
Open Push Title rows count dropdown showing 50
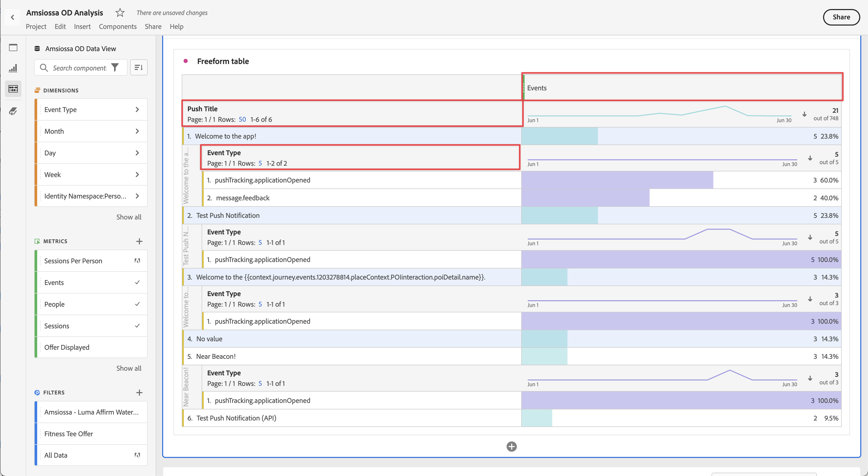click(242, 119)
